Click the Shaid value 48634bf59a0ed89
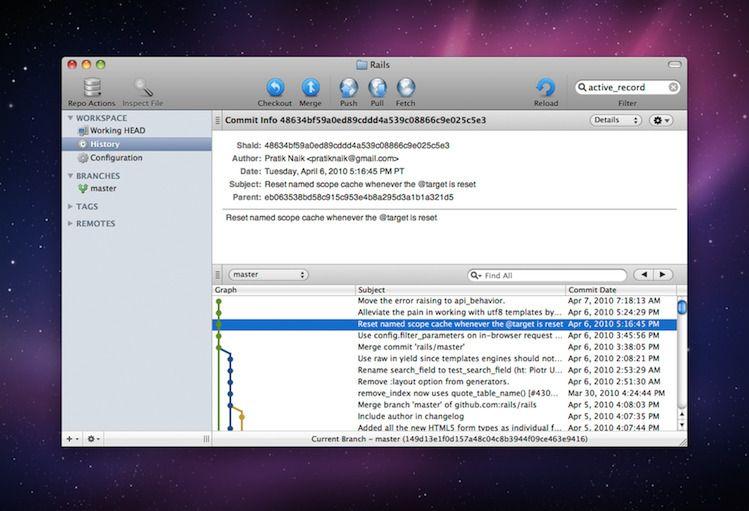749x511 pixels. coord(357,146)
